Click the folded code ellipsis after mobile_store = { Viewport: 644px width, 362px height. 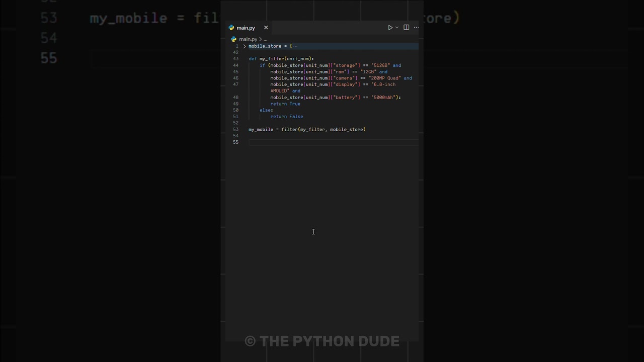tap(295, 46)
